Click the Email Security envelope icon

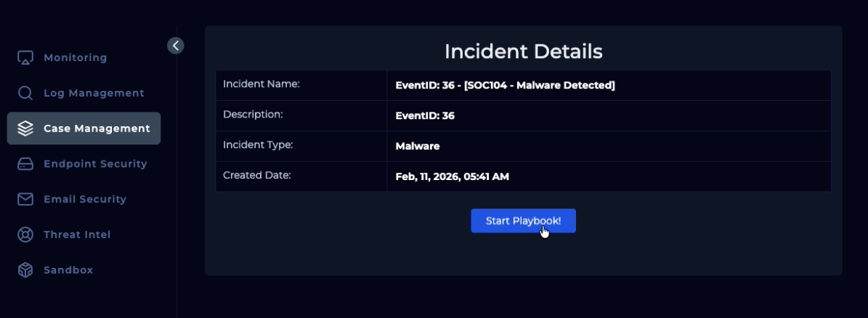25,199
